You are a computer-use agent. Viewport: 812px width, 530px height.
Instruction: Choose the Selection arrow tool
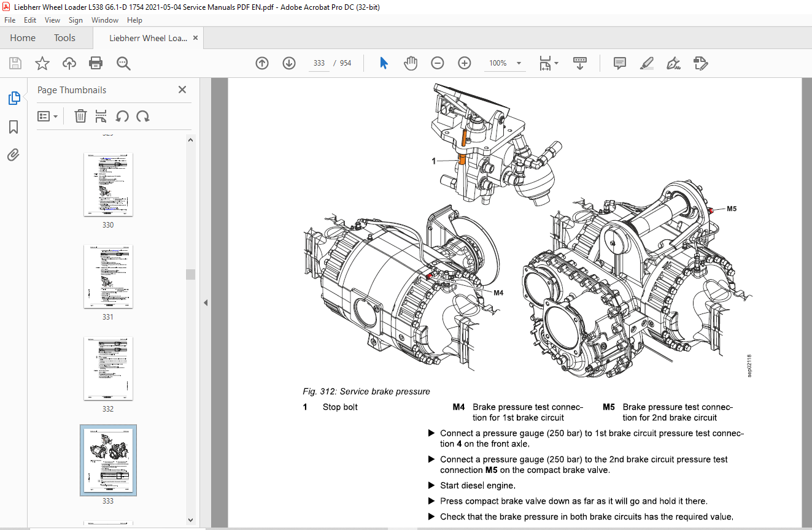384,63
